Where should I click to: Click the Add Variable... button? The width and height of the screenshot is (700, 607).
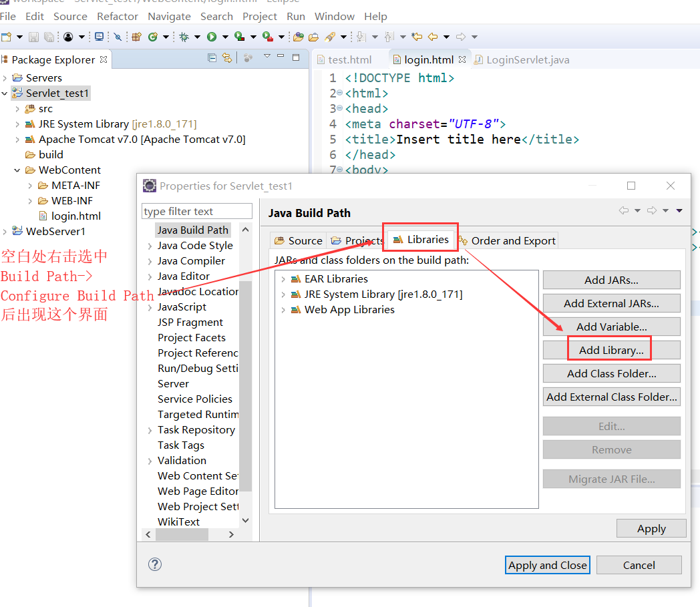612,327
